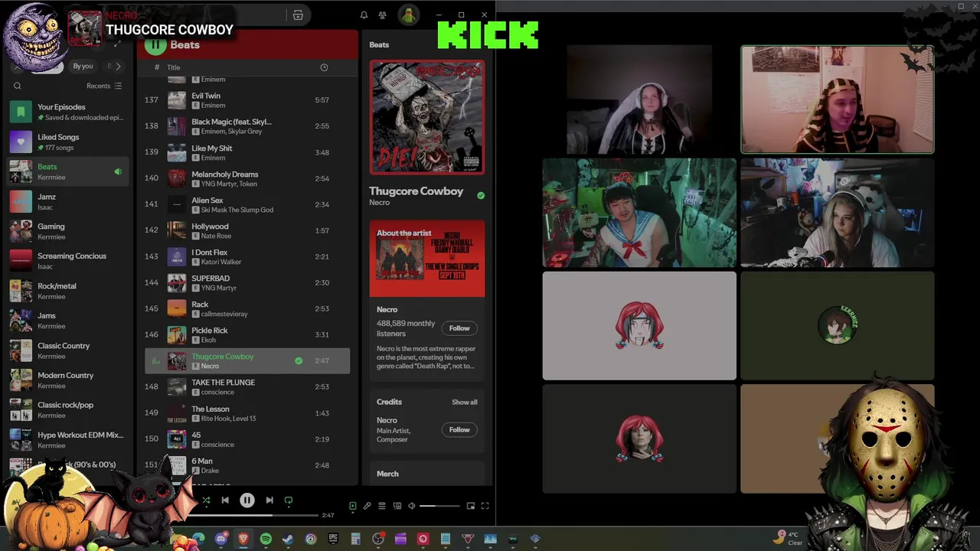Open the miniplayer icon
Viewport: 980px width, 551px height.
[x=471, y=506]
